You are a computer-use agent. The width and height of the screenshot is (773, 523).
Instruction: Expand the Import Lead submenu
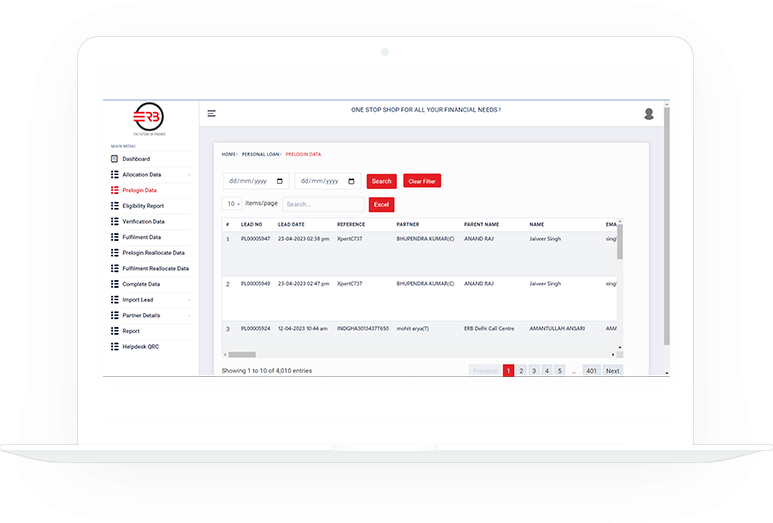(190, 300)
